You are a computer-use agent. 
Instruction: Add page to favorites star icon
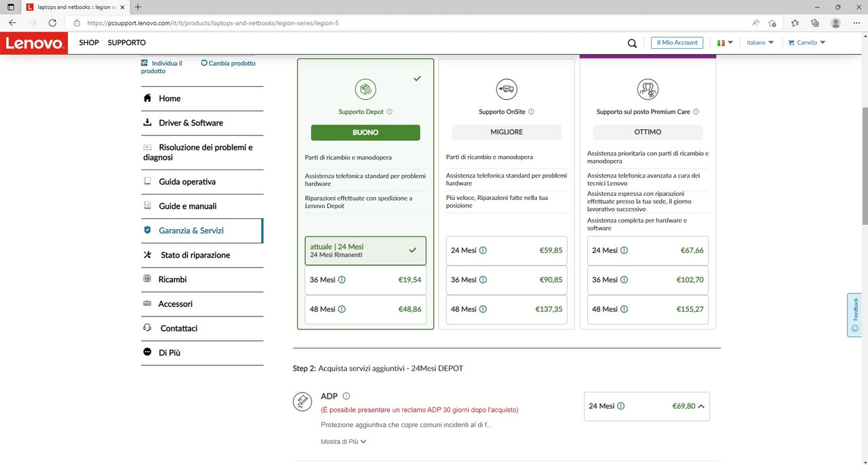[772, 22]
